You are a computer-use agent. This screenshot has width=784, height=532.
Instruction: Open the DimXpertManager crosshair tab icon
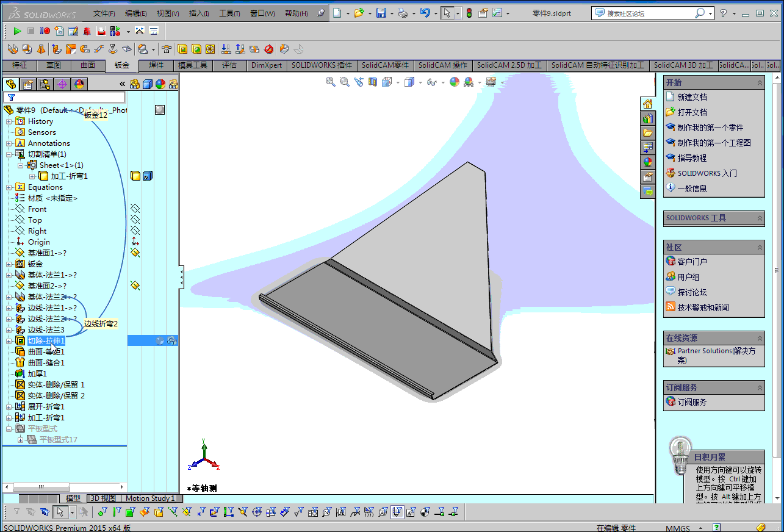[x=62, y=84]
